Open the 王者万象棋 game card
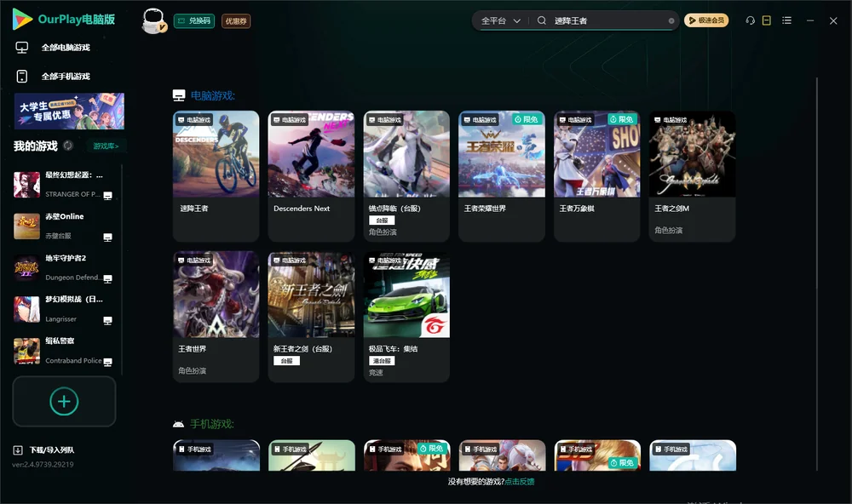852x504 pixels. tap(597, 176)
